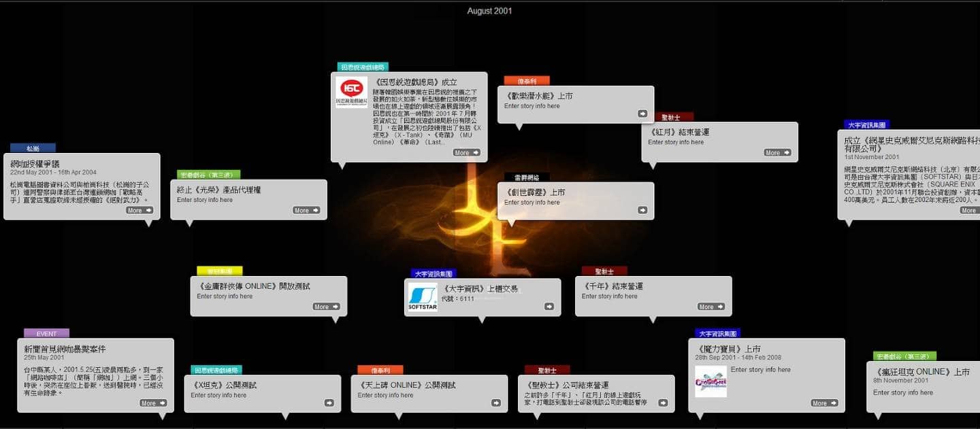Open the 《瘋狂坦克 ONLINE》上市 story title

[x=921, y=372]
